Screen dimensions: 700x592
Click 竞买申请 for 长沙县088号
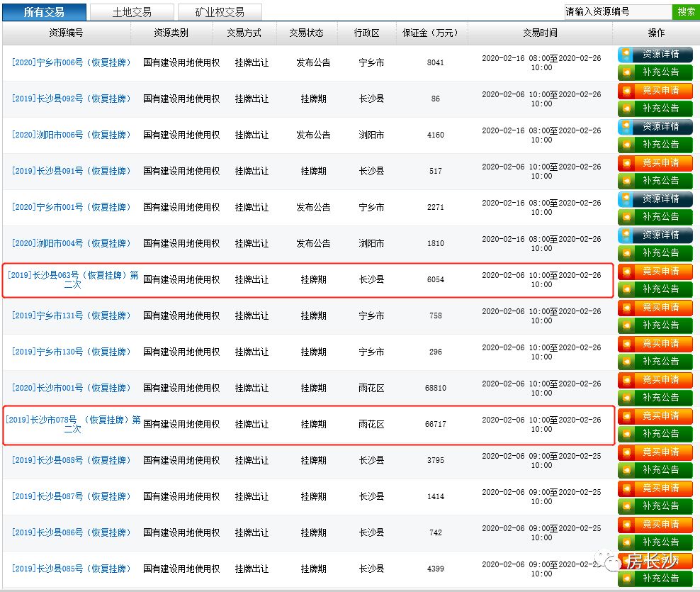pos(655,452)
